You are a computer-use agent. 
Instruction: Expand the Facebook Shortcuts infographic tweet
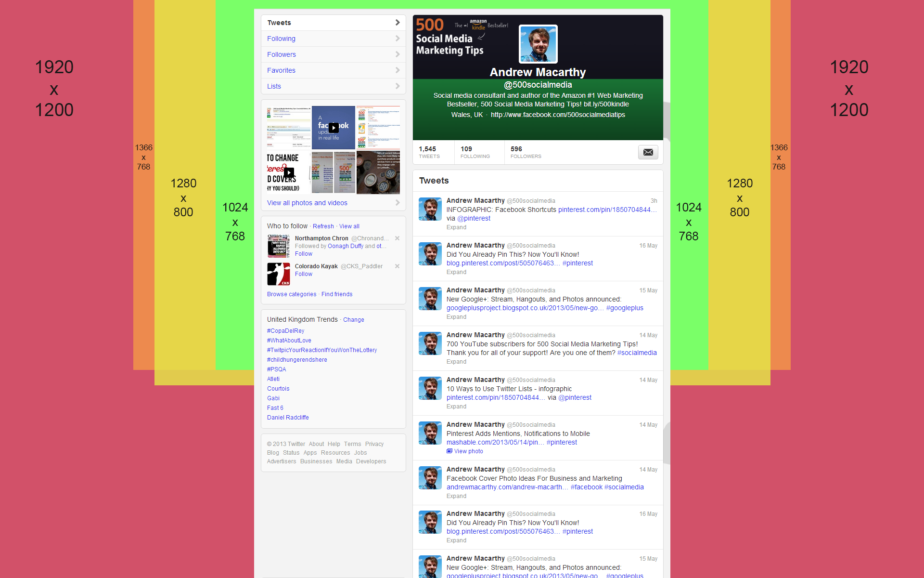(x=456, y=227)
